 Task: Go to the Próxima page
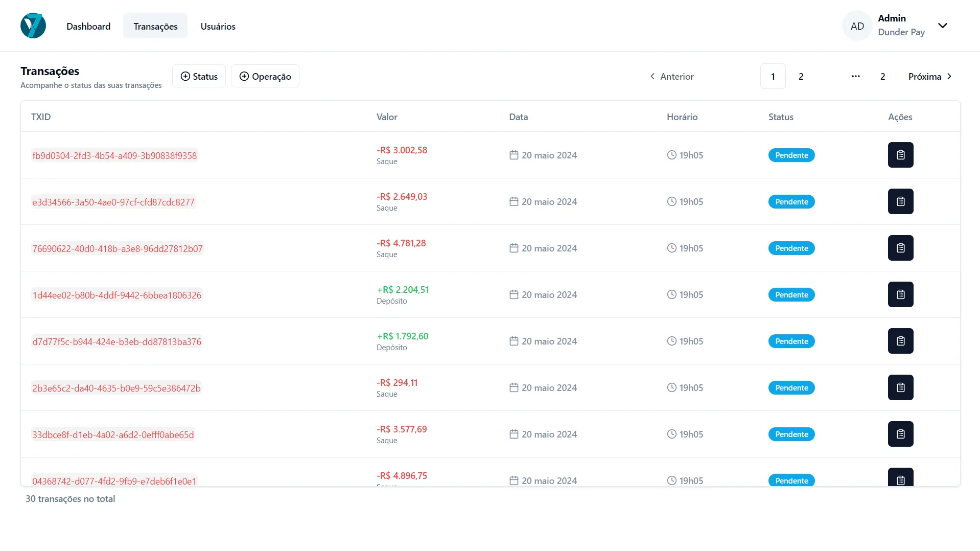tap(930, 76)
